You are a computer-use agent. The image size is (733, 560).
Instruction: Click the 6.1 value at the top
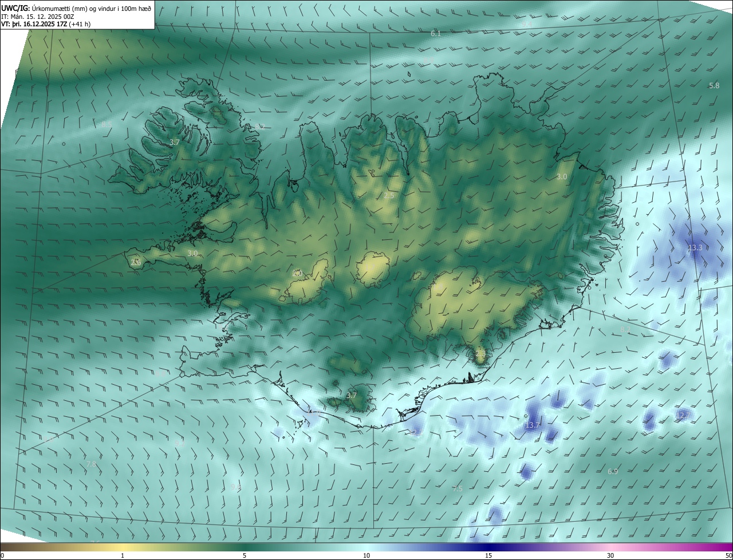coord(436,34)
